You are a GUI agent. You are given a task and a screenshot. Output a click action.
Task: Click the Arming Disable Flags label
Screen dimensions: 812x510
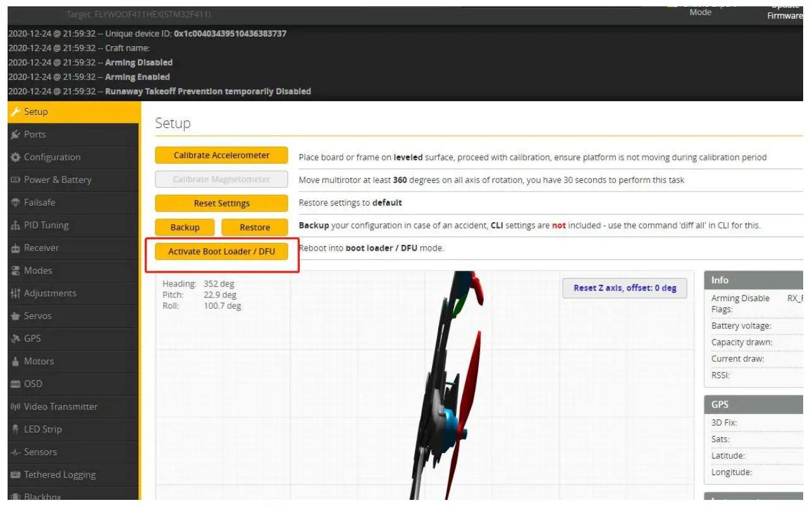tap(741, 304)
